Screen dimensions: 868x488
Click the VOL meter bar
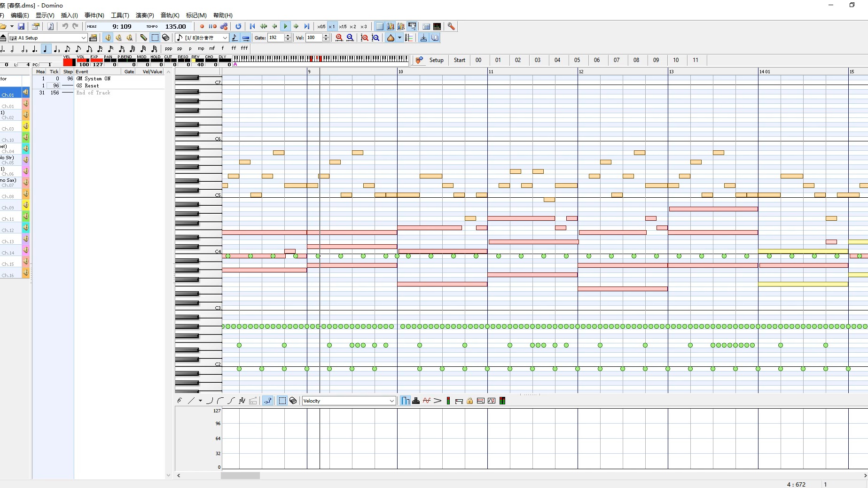(83, 61)
